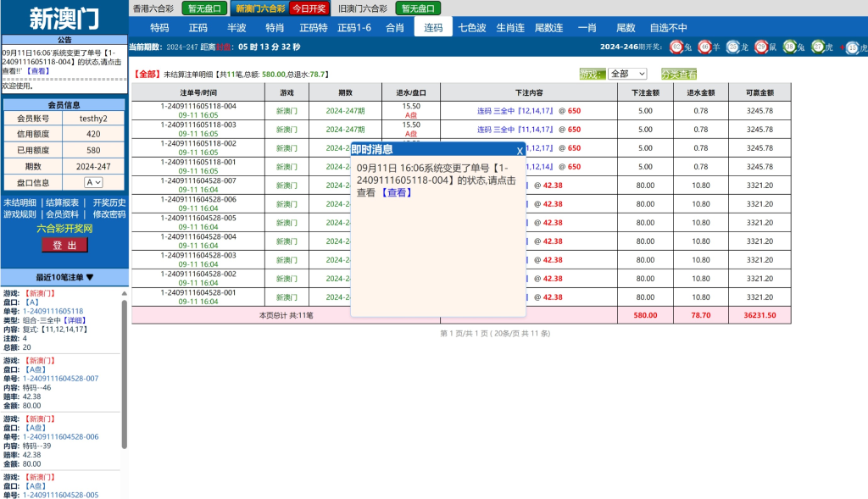The width and height of the screenshot is (868, 499).
Task: Close the 即时消息 popup with X
Action: point(520,151)
